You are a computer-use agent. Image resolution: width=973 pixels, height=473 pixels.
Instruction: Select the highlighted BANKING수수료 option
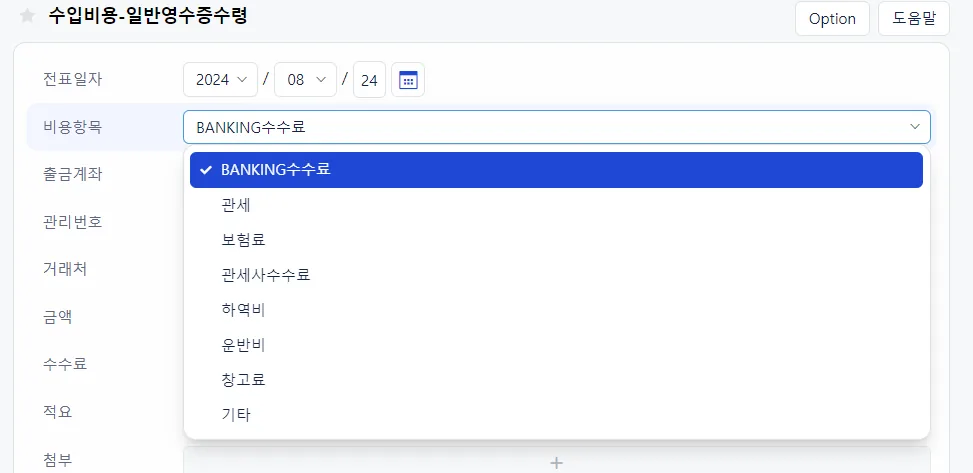(556, 170)
